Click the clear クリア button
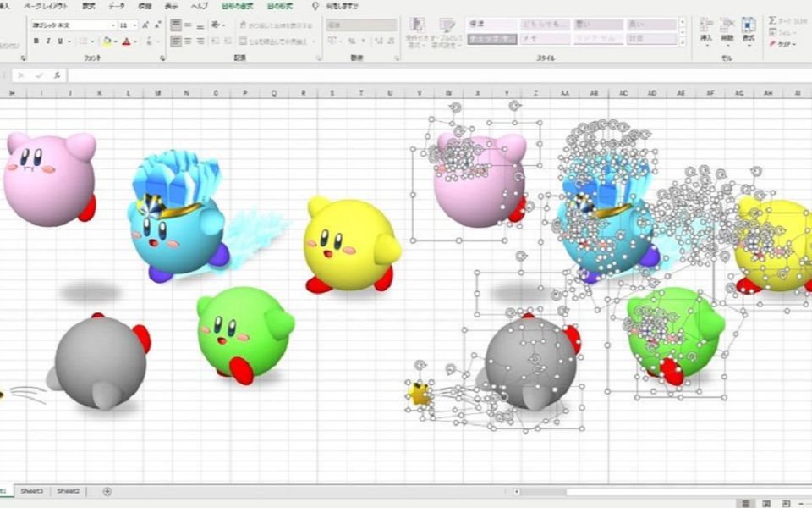This screenshot has height=508, width=812. tap(782, 44)
